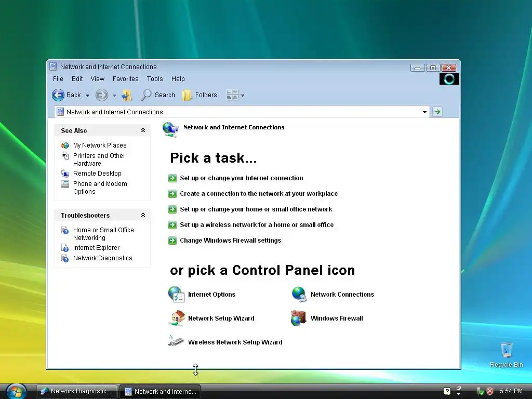
Task: Click the Internet Options globe icon
Action: click(x=176, y=294)
